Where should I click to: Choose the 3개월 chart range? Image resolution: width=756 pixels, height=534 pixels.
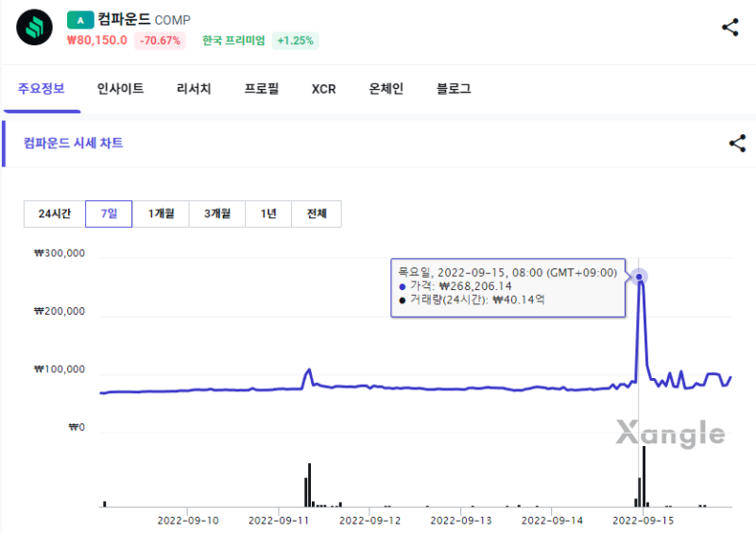(217, 214)
